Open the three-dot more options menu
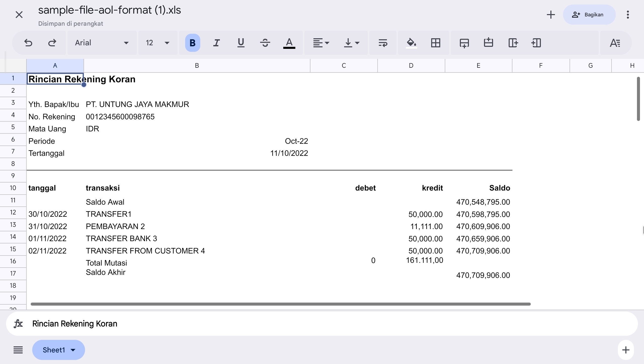The height and width of the screenshot is (364, 644). [x=628, y=15]
